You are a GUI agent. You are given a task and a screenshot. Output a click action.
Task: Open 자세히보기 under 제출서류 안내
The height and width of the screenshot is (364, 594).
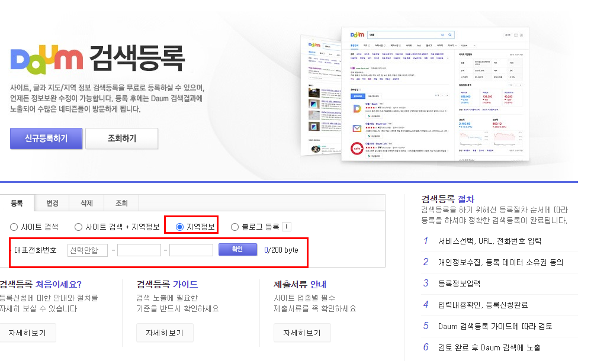[x=302, y=333]
